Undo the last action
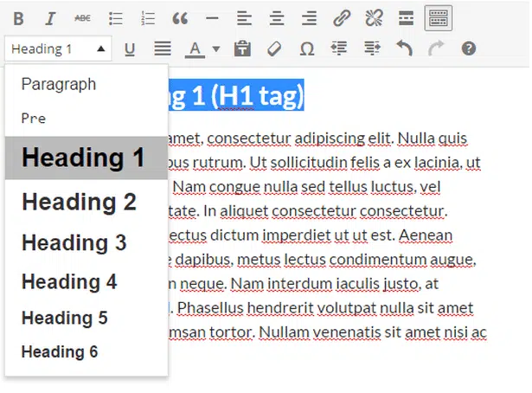Viewport: 532px width, 393px height. (x=405, y=48)
